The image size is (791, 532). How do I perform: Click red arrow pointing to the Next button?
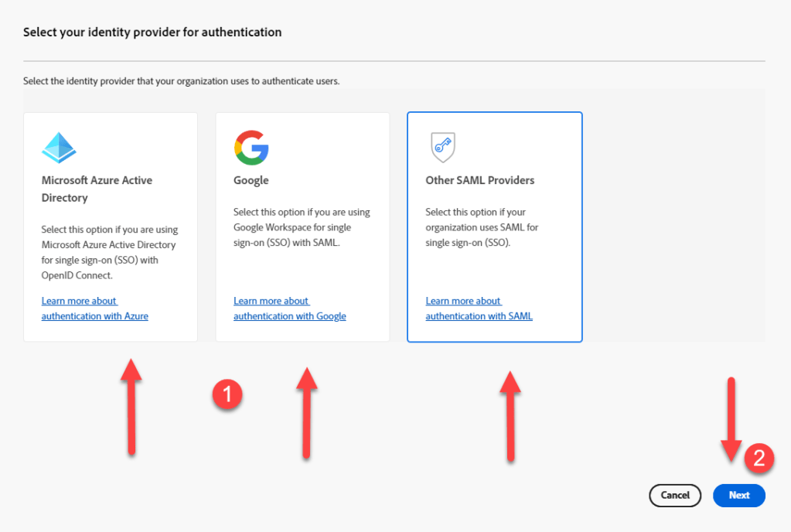point(731,418)
